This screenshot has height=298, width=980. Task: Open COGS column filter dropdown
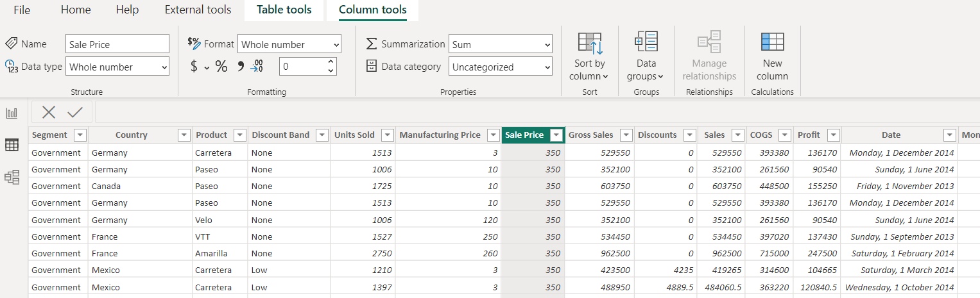pos(785,135)
